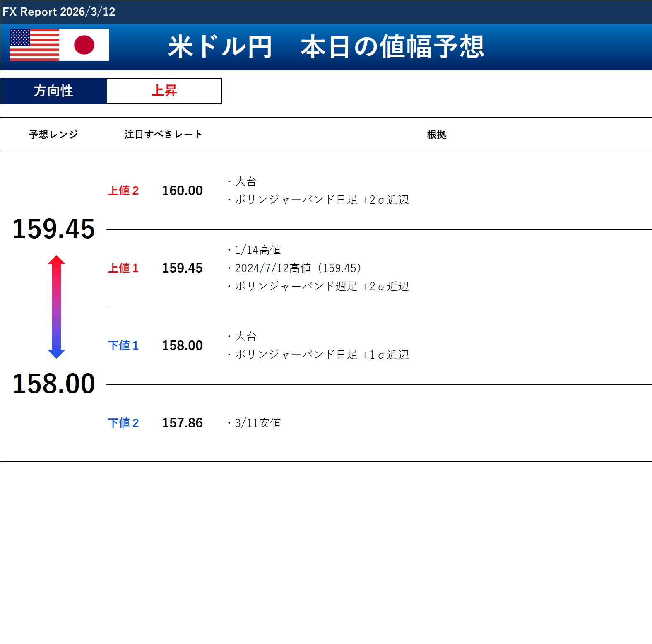Image resolution: width=652 pixels, height=644 pixels.
Task: Click the 3/11安値 rationale text
Action: (x=257, y=423)
